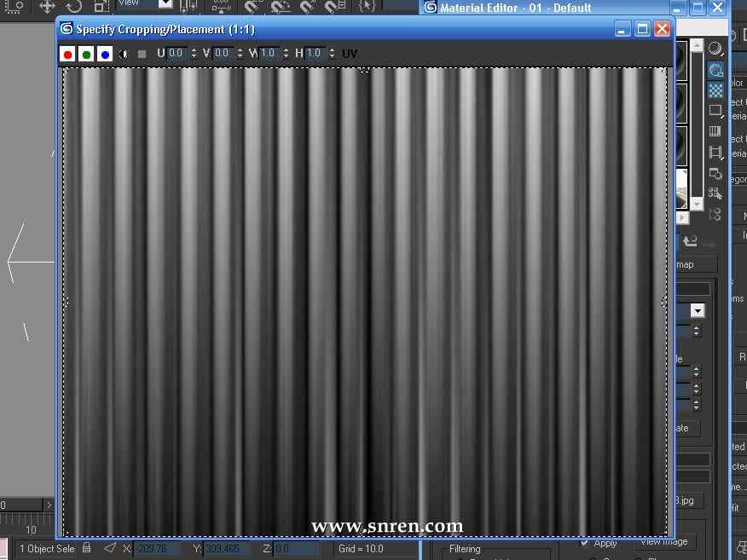Click the Y coordinate field in status bar
The height and width of the screenshot is (560, 747).
[x=227, y=549]
